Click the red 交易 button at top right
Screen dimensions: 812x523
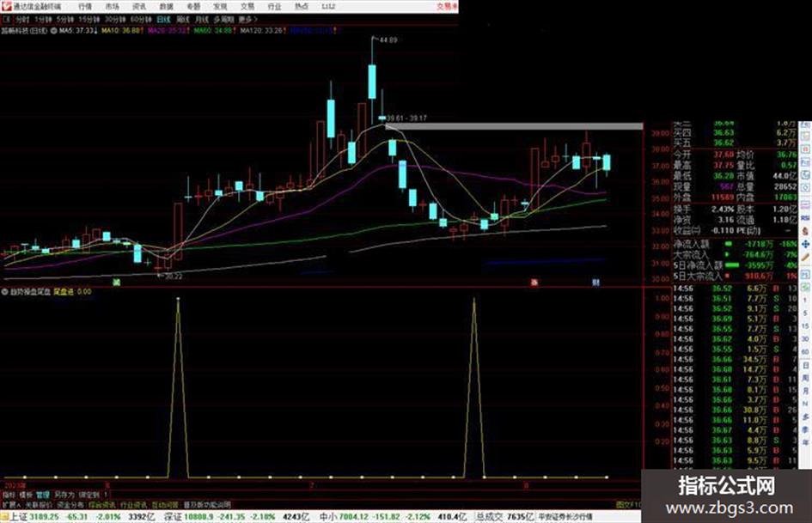tap(447, 6)
